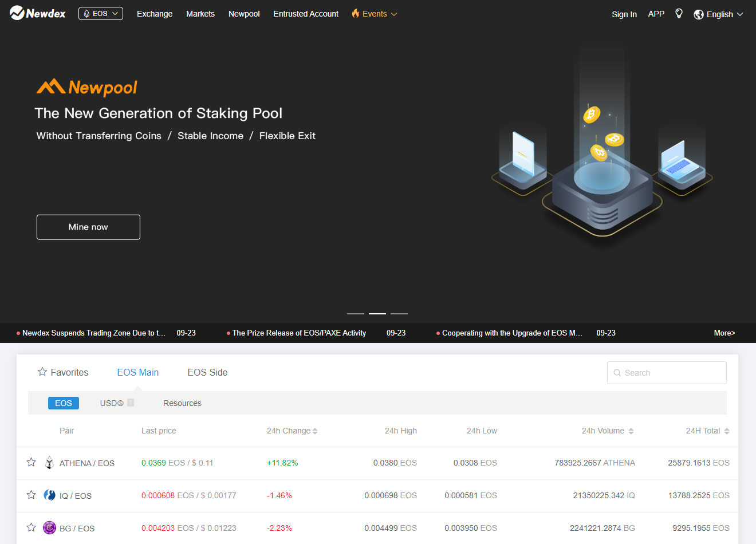Click the ATHENA coin icon
The image size is (756, 544).
click(x=50, y=463)
